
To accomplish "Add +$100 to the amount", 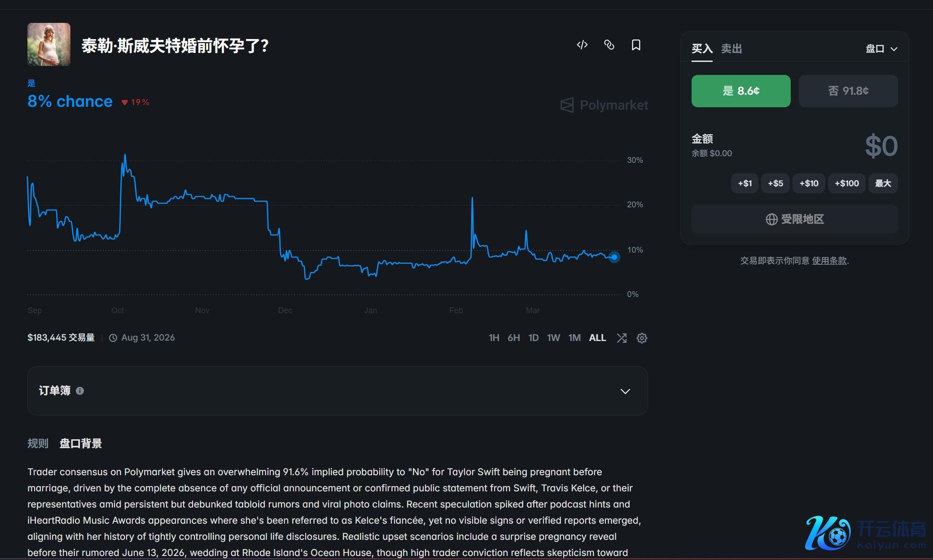I will coord(846,184).
